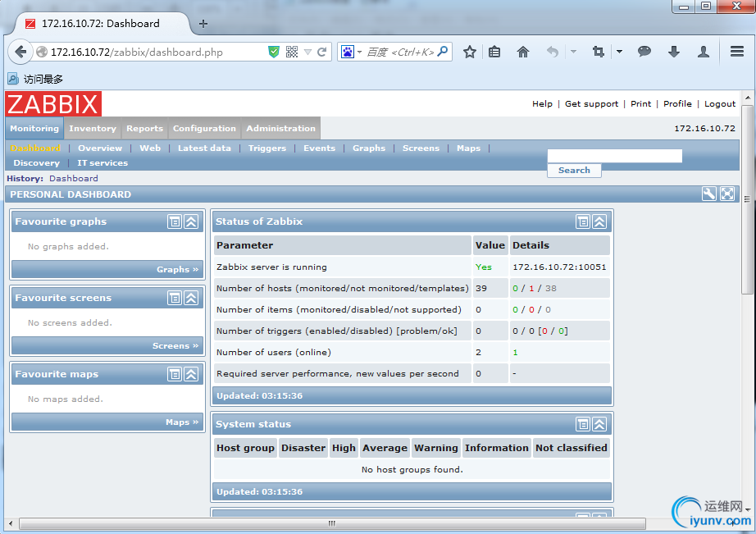
Task: Expand the undo history dropdown arrow
Action: point(573,51)
